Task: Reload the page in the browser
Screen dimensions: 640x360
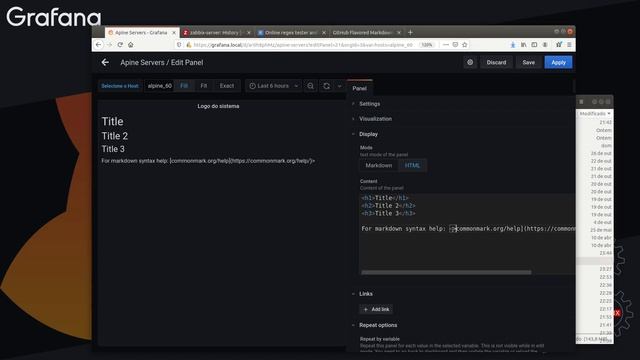Action: (x=120, y=44)
